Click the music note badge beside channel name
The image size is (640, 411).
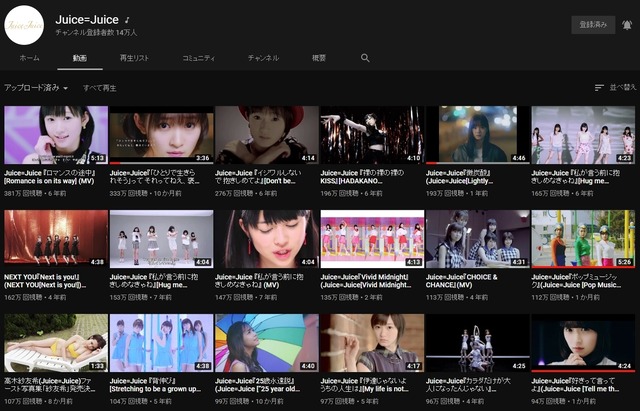(127, 20)
